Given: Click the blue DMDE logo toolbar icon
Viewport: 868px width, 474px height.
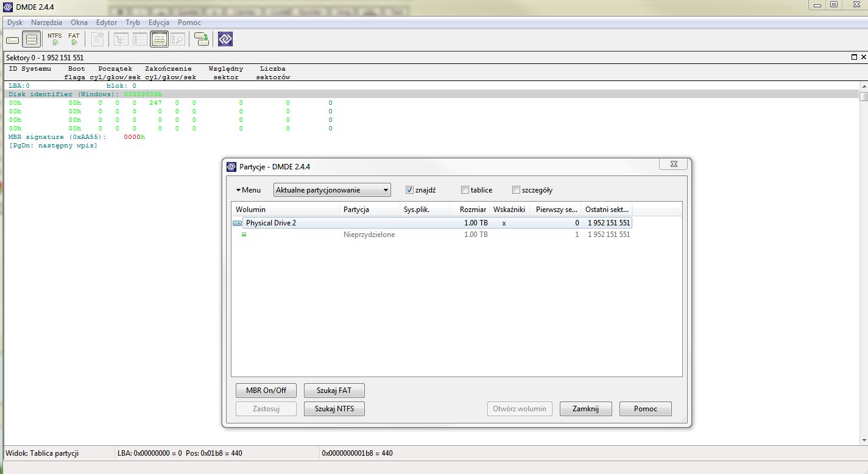Looking at the screenshot, I should pyautogui.click(x=225, y=40).
